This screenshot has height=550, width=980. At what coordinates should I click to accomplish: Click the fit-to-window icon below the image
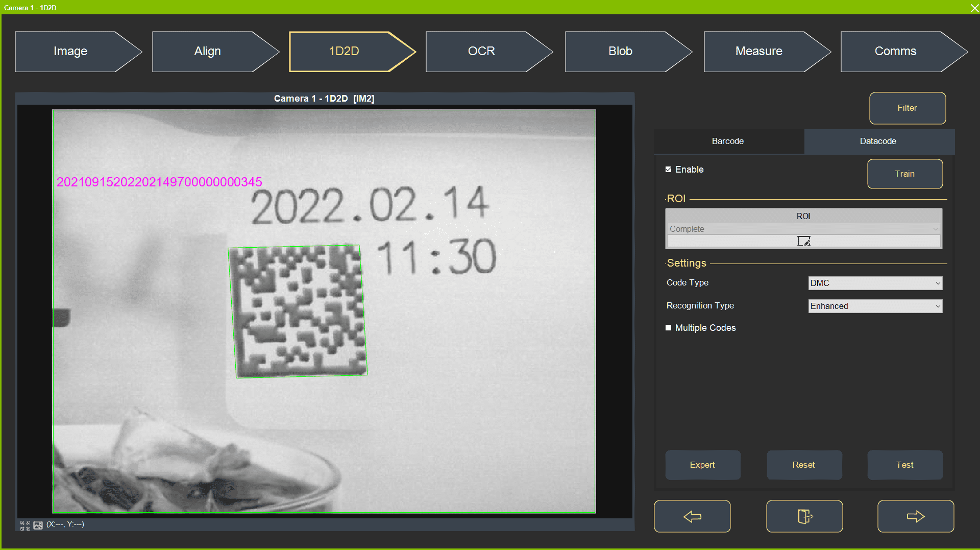click(24, 525)
